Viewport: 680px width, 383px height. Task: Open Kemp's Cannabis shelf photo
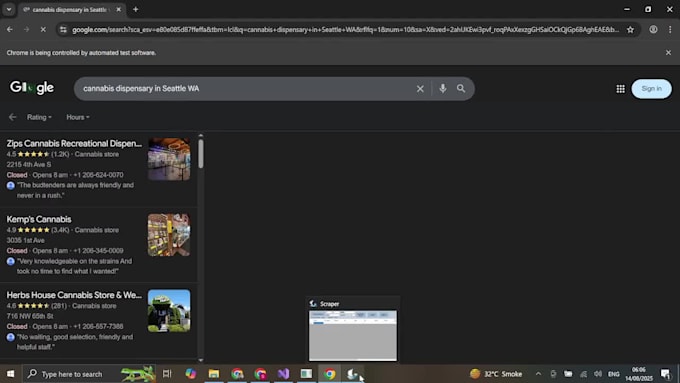click(x=169, y=235)
